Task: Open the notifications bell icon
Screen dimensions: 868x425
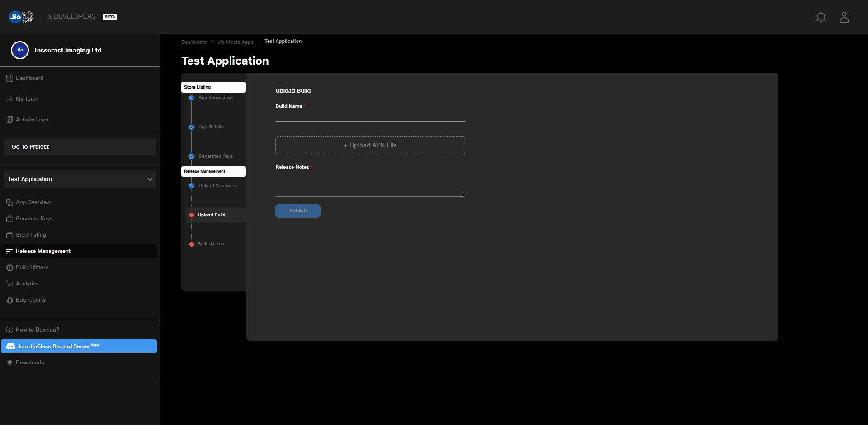Action: 821,17
